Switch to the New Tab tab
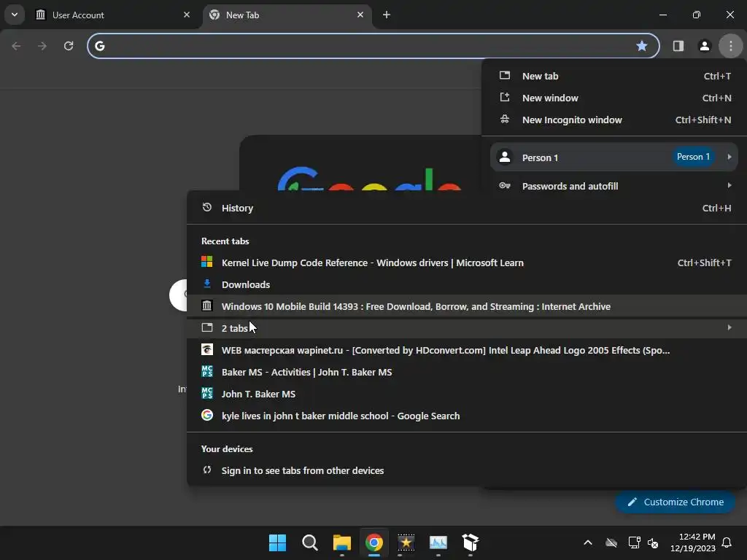 point(287,15)
